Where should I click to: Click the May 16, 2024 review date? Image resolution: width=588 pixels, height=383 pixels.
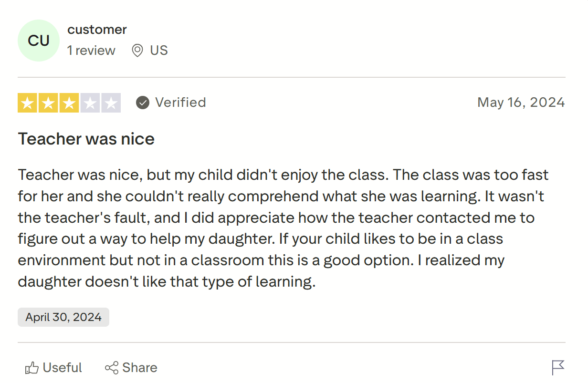(x=521, y=102)
